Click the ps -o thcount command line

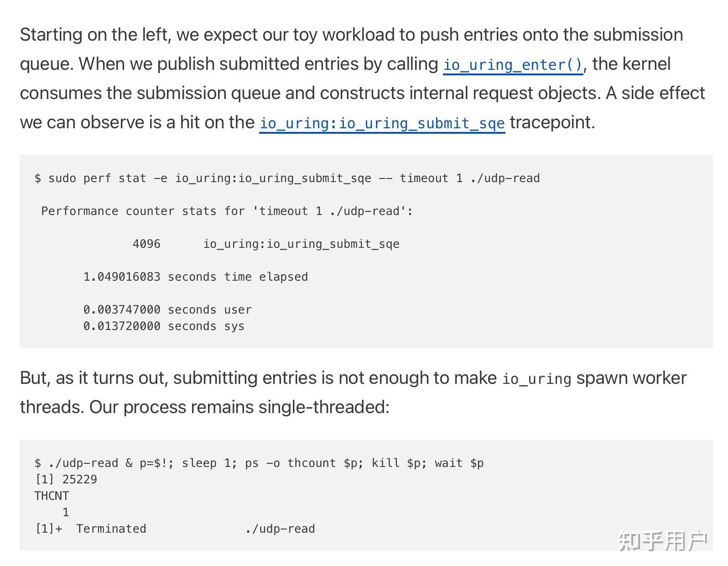[x=259, y=463]
